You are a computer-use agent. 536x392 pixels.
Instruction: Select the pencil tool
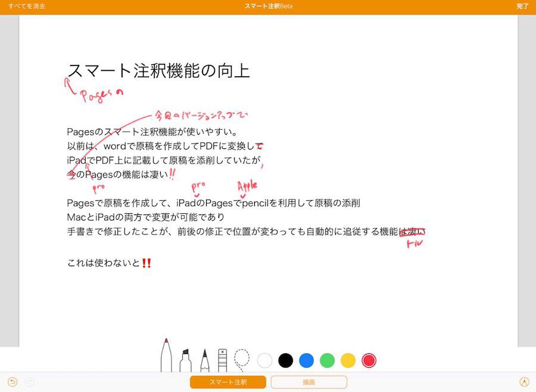coord(204,360)
